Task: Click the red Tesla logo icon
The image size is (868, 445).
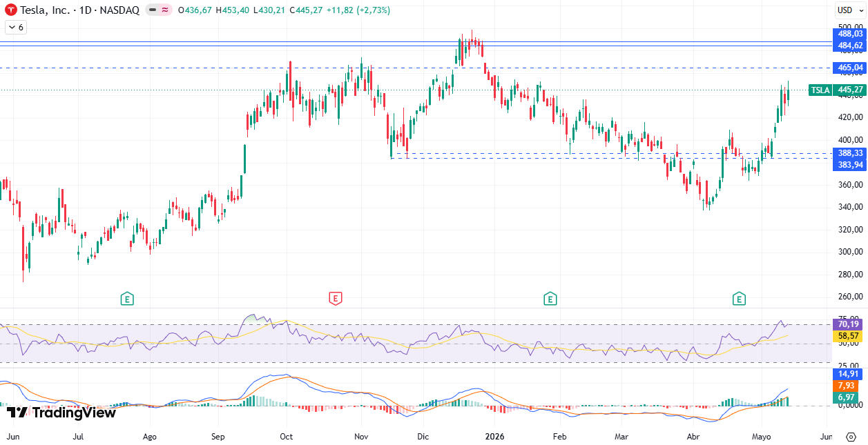Action: (11, 10)
